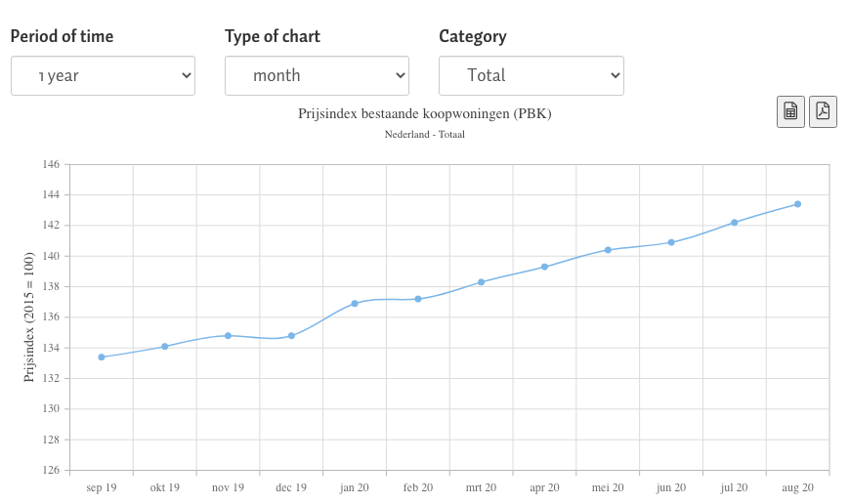Open the Category dropdown showing Total

531,76
